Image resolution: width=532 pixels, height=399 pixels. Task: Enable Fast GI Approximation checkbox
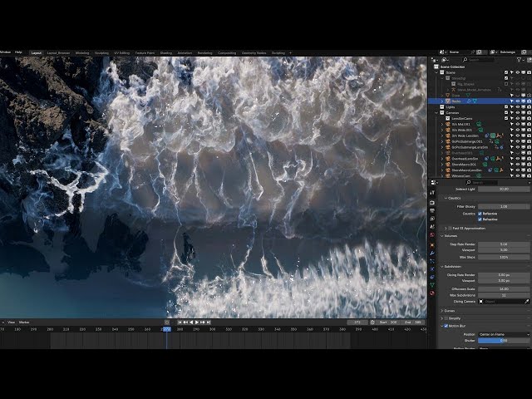tap(450, 229)
